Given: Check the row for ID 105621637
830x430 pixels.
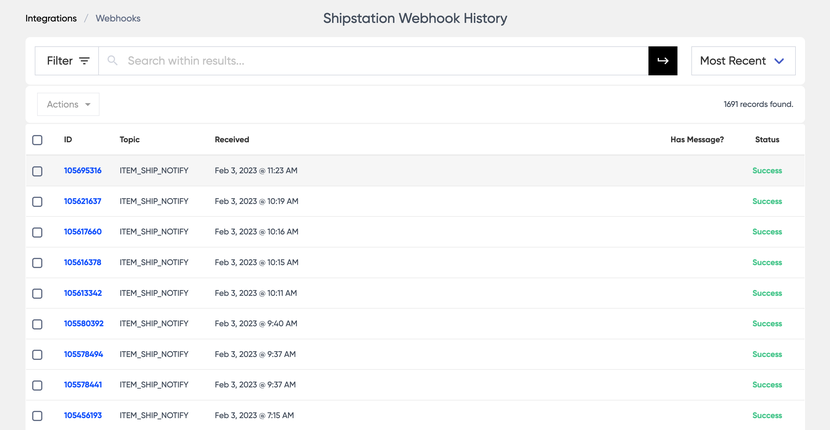Looking at the screenshot, I should pos(37,202).
